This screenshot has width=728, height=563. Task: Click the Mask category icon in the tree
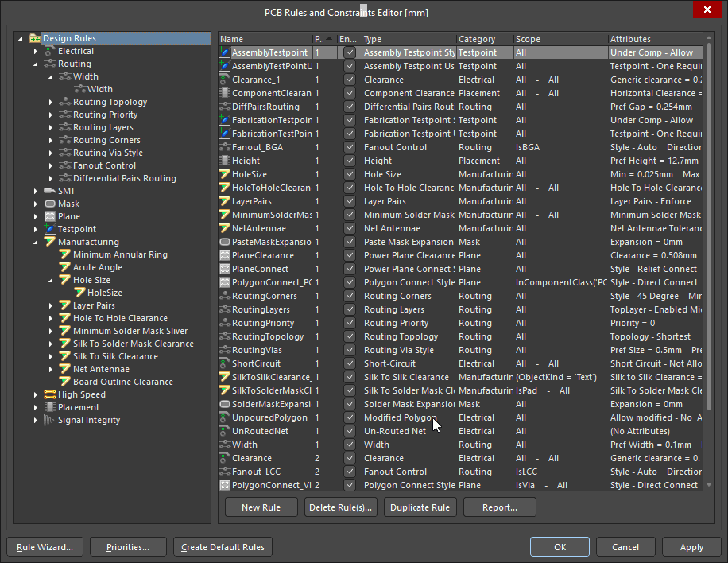tap(50, 204)
